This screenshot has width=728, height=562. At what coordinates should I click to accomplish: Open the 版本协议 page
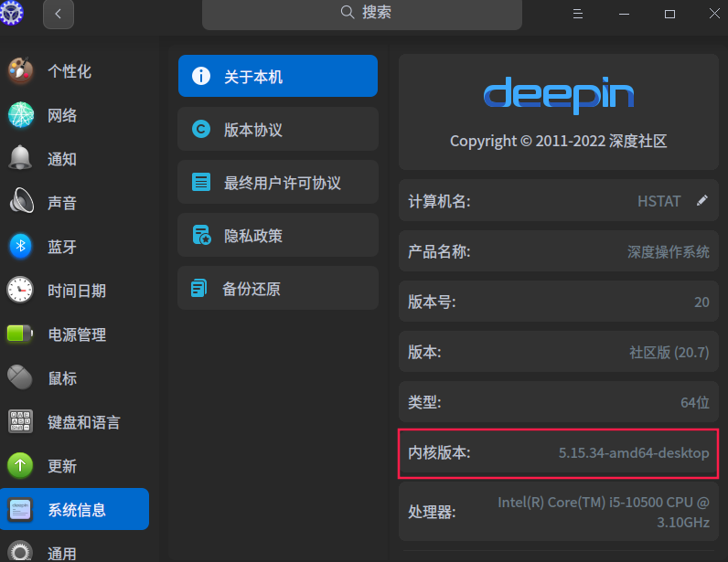pyautogui.click(x=278, y=129)
